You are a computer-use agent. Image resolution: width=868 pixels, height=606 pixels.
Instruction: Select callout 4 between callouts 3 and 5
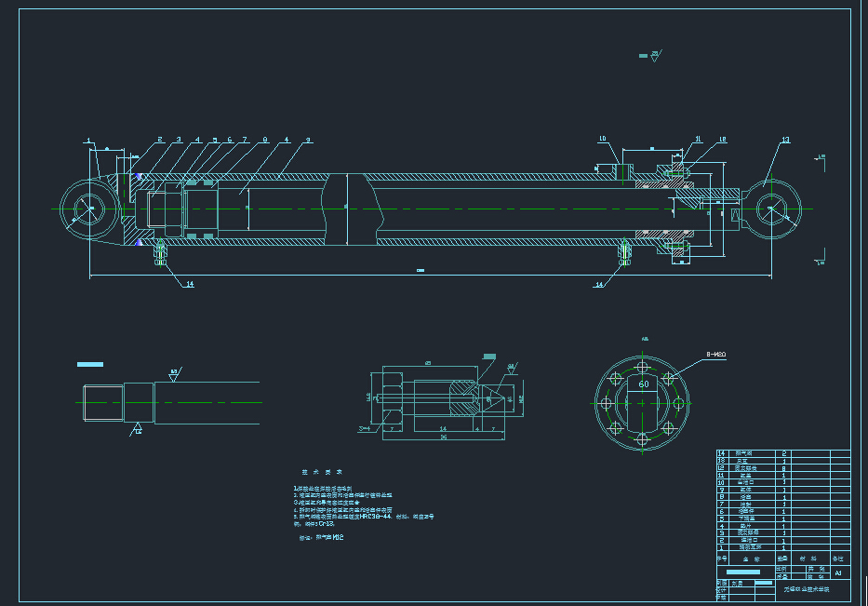(197, 140)
